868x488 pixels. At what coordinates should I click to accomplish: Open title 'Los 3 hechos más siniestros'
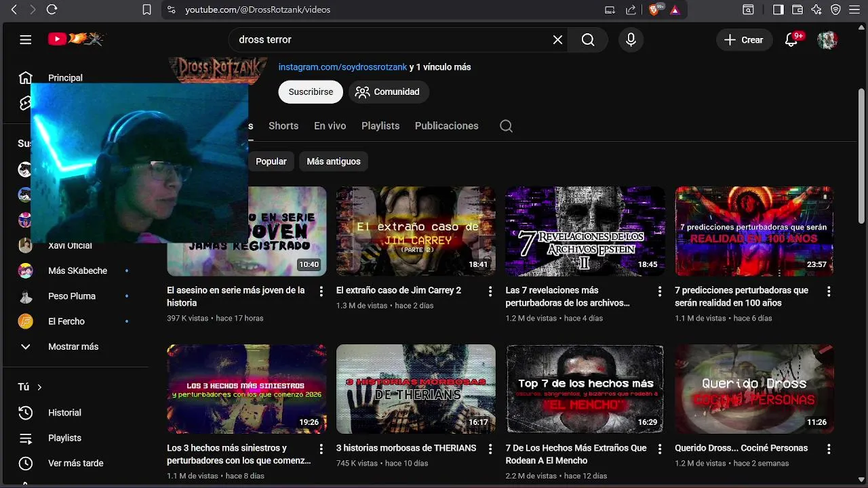(239, 454)
